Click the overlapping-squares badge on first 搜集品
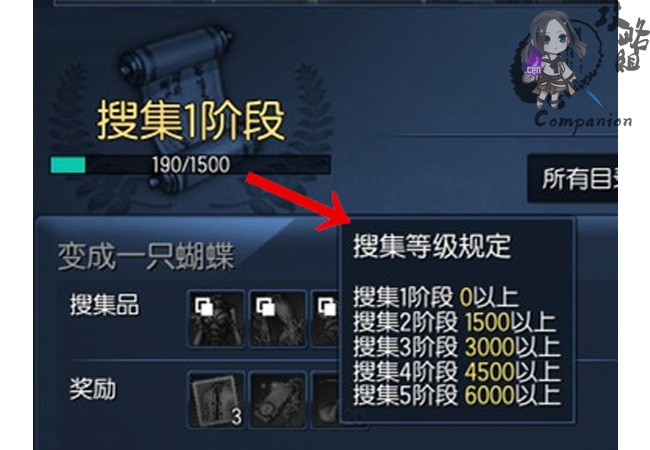 (204, 307)
